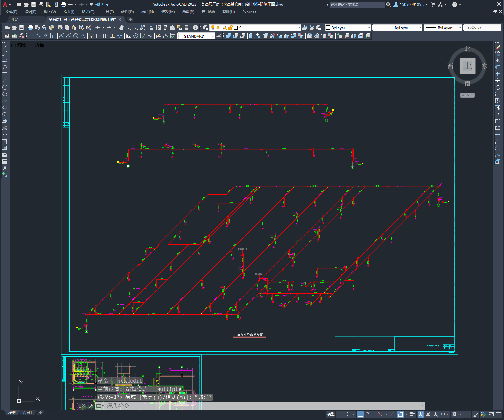Select the Multiline Text tool

pos(5,168)
